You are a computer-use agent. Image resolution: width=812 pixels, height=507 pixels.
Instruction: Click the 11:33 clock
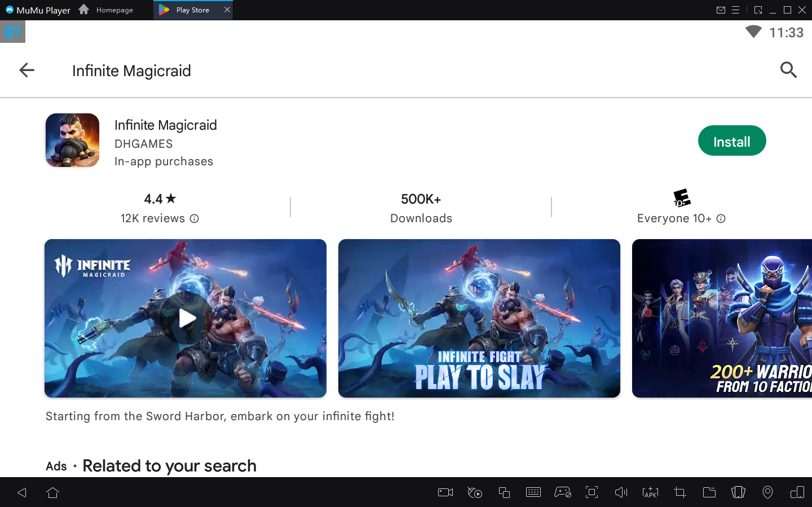[x=787, y=33]
